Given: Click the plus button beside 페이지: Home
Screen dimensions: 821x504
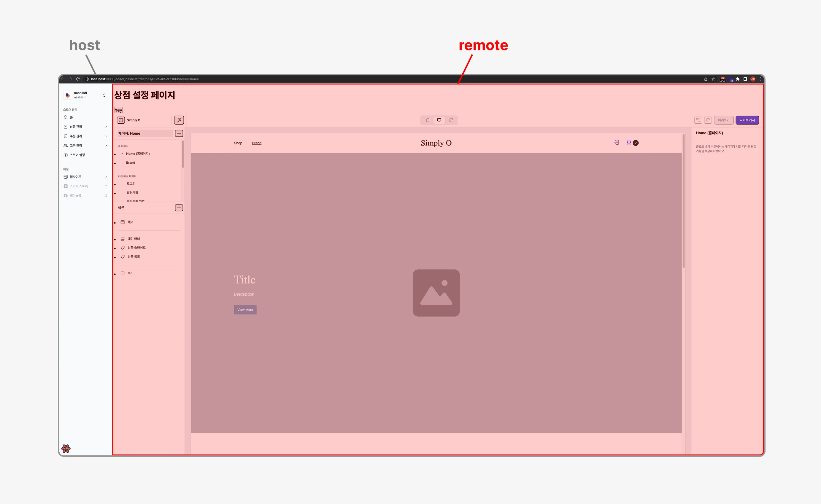Looking at the screenshot, I should [179, 133].
